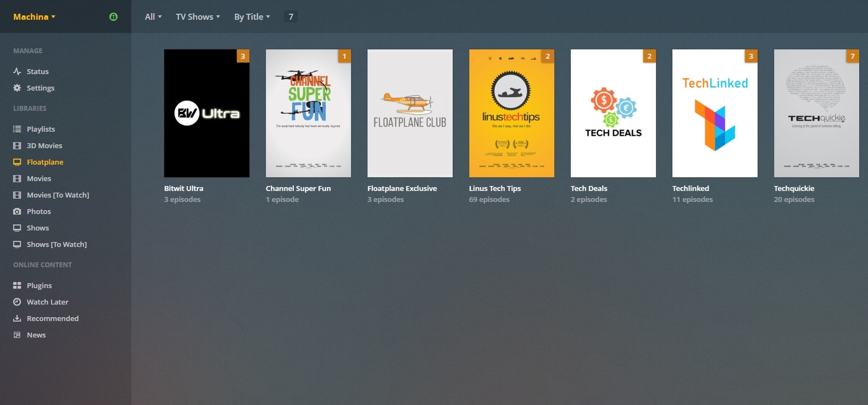The image size is (868, 405).
Task: Click unwatched badge 2 on Tech Deals
Action: pos(649,56)
